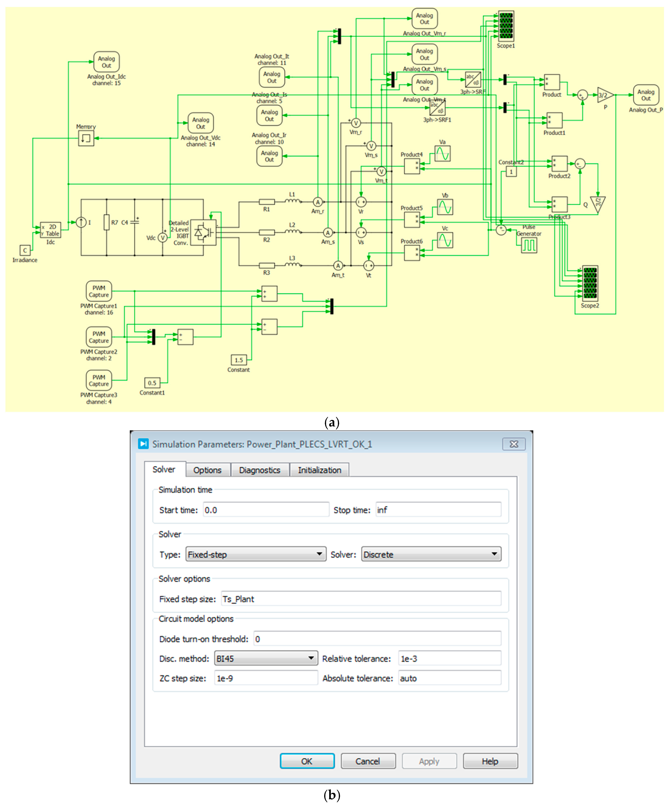Select the Memory block icon

click(86, 138)
